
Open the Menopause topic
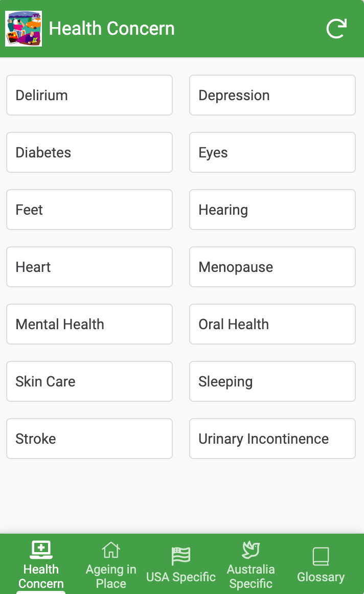coord(272,267)
